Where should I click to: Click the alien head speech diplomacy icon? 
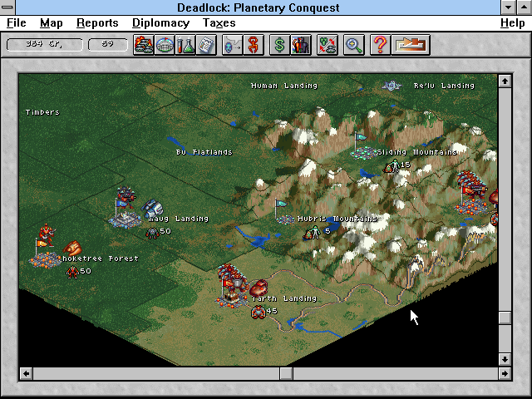tap(233, 44)
